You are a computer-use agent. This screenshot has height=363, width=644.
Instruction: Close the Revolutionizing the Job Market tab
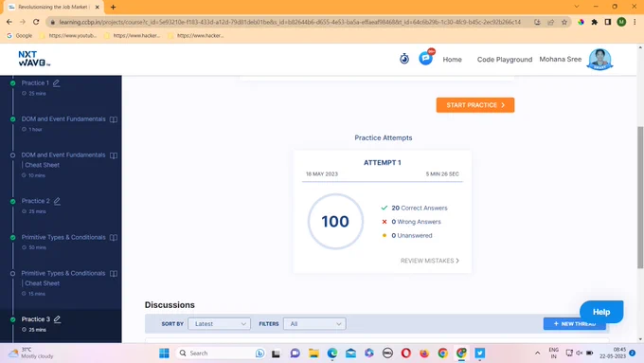pos(98,7)
